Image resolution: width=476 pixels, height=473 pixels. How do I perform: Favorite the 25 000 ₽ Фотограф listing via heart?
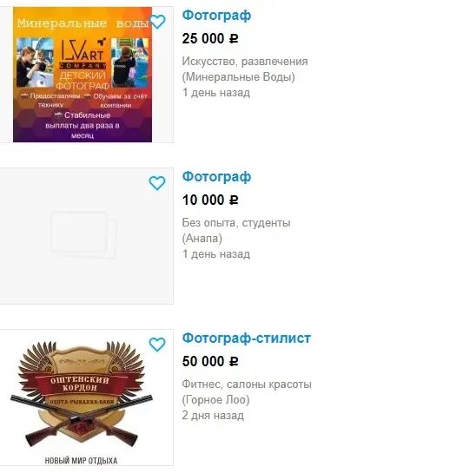coord(157,22)
